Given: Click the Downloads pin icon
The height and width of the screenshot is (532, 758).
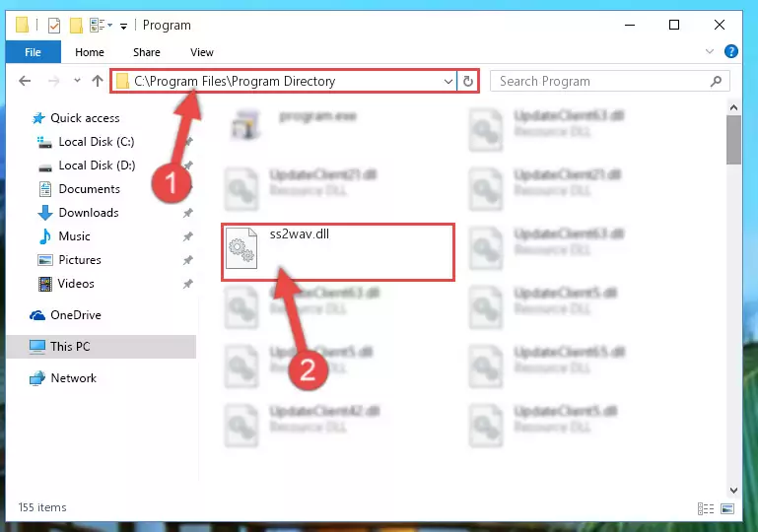Looking at the screenshot, I should pyautogui.click(x=188, y=213).
